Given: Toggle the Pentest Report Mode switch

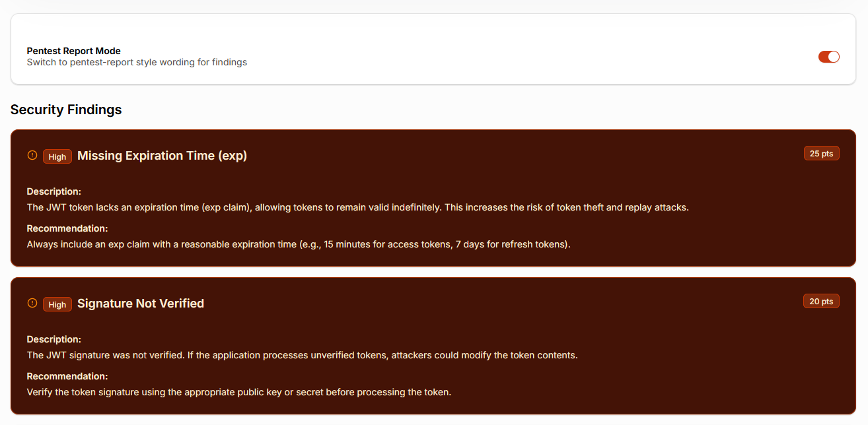Looking at the screenshot, I should [x=828, y=57].
